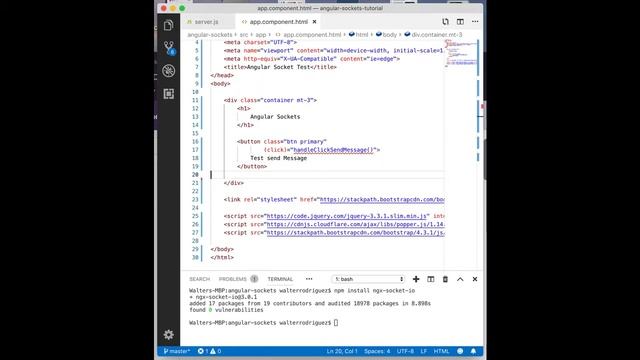Click handleClickSendMessage() in the code
The height and width of the screenshot is (360, 640).
[333, 150]
